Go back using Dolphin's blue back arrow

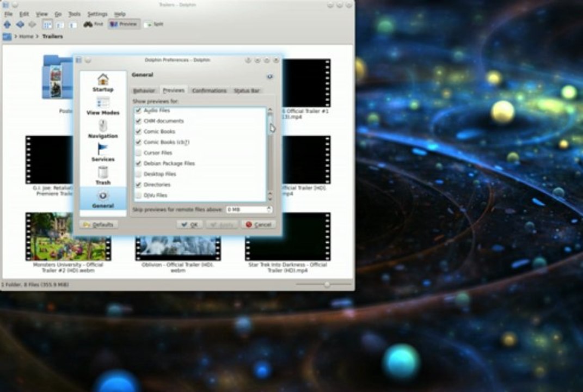(x=7, y=24)
